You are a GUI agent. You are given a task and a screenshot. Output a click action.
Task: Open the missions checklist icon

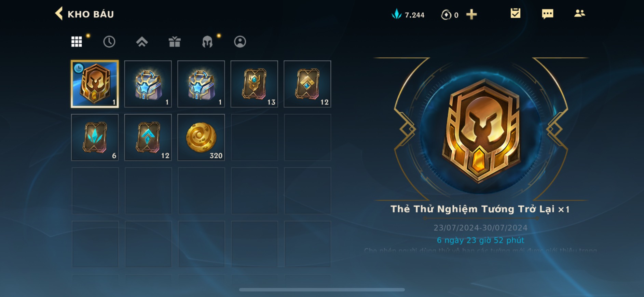[x=515, y=14]
